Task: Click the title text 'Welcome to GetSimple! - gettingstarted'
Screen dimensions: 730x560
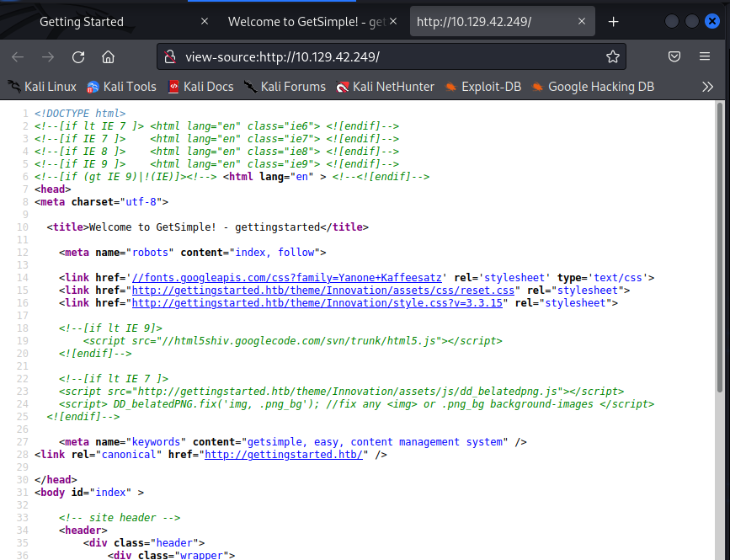Action: [204, 227]
